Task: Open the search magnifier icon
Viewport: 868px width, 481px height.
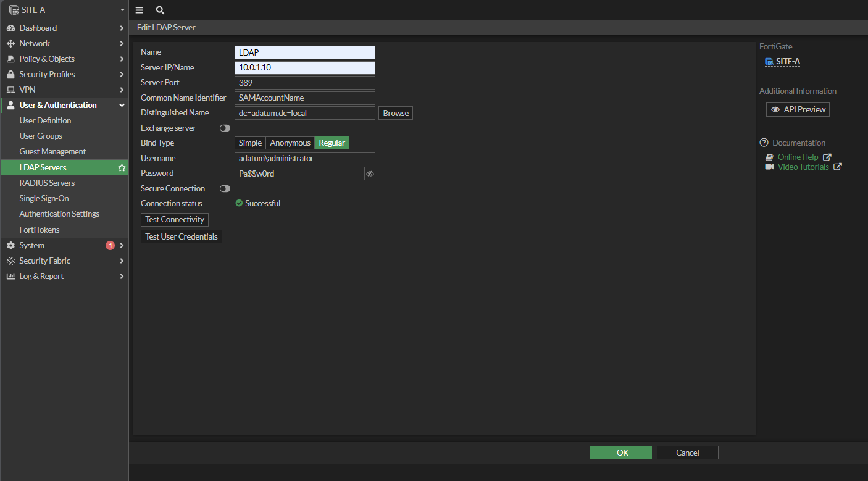Action: (x=160, y=10)
